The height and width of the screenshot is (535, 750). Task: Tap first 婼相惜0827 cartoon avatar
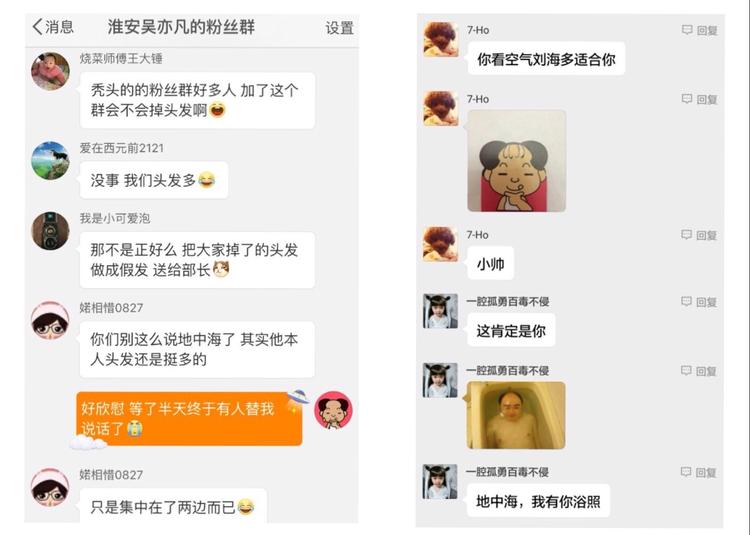[x=50, y=320]
